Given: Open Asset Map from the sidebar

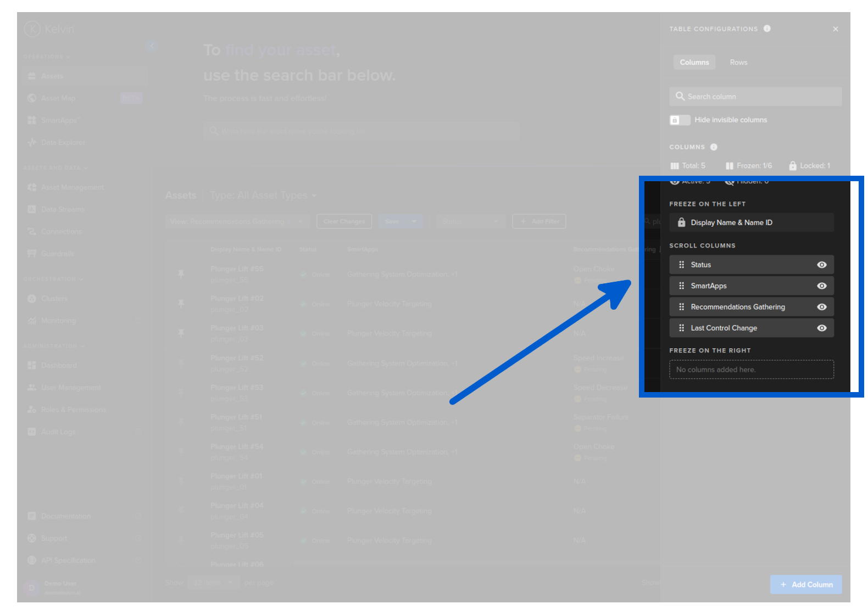Looking at the screenshot, I should point(58,98).
